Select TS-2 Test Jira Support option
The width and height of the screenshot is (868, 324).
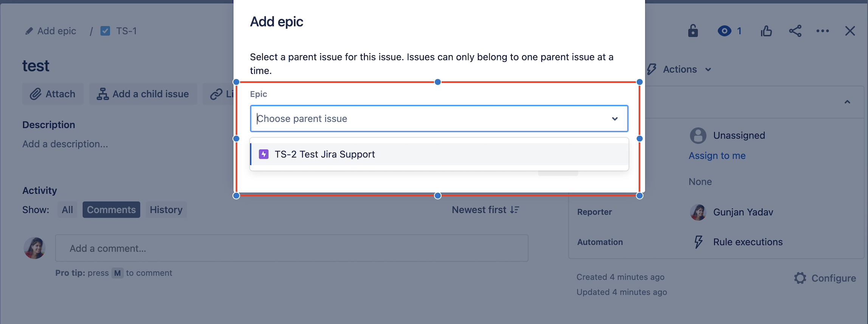pyautogui.click(x=324, y=154)
